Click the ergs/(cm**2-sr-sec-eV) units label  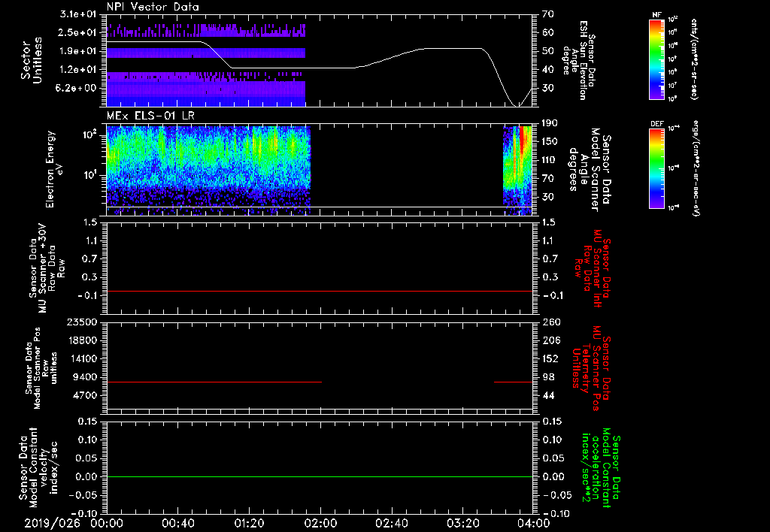click(696, 168)
